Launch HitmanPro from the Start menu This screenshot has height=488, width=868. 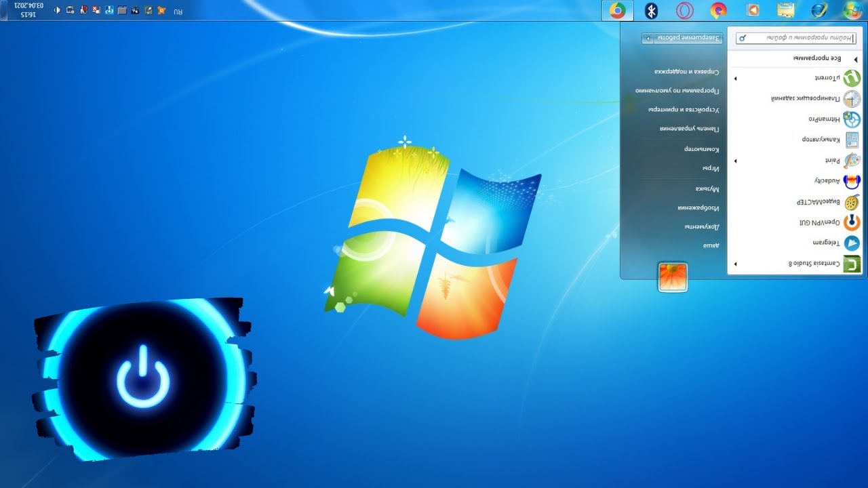click(797, 119)
